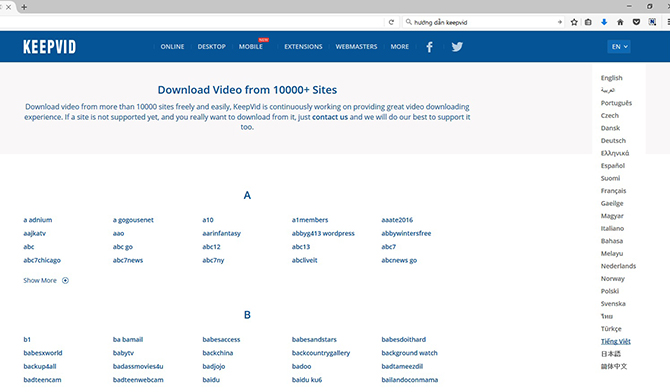The height and width of the screenshot is (392, 670).
Task: Open the MOBILE menu
Action: 251,47
